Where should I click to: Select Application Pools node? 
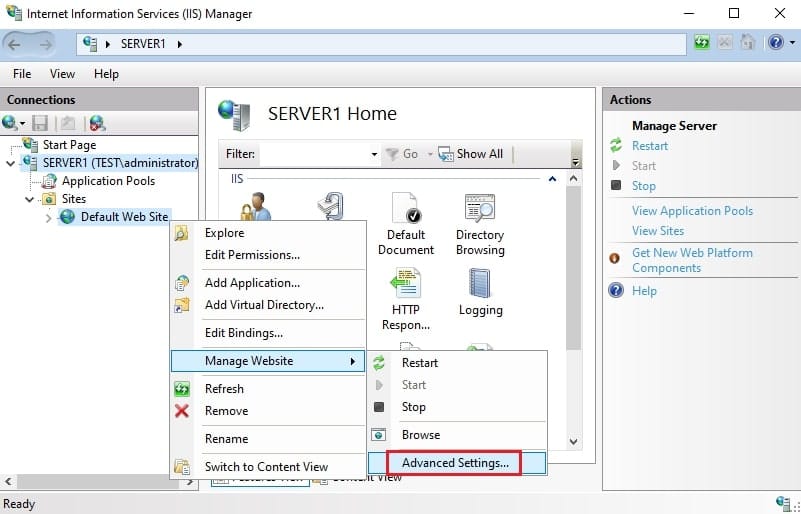108,181
